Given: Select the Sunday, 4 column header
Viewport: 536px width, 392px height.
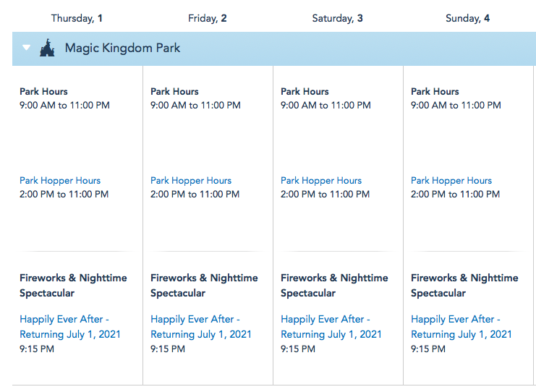Looking at the screenshot, I should [468, 18].
